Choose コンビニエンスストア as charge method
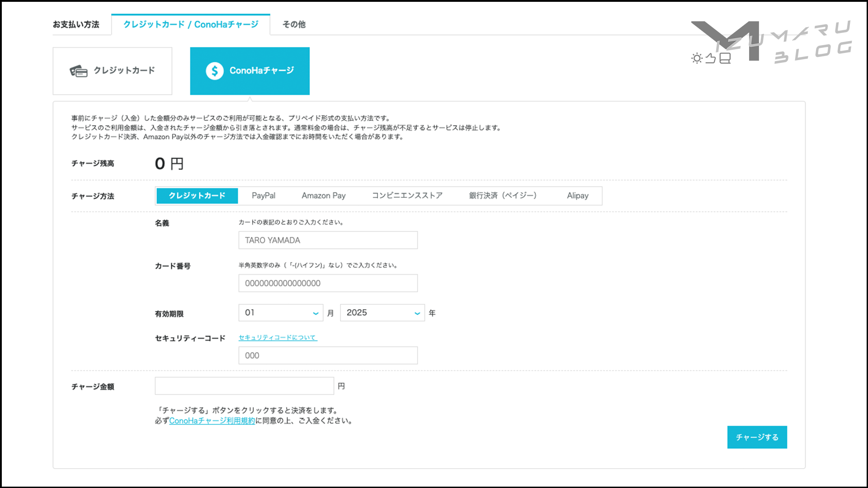The image size is (868, 488). point(407,196)
